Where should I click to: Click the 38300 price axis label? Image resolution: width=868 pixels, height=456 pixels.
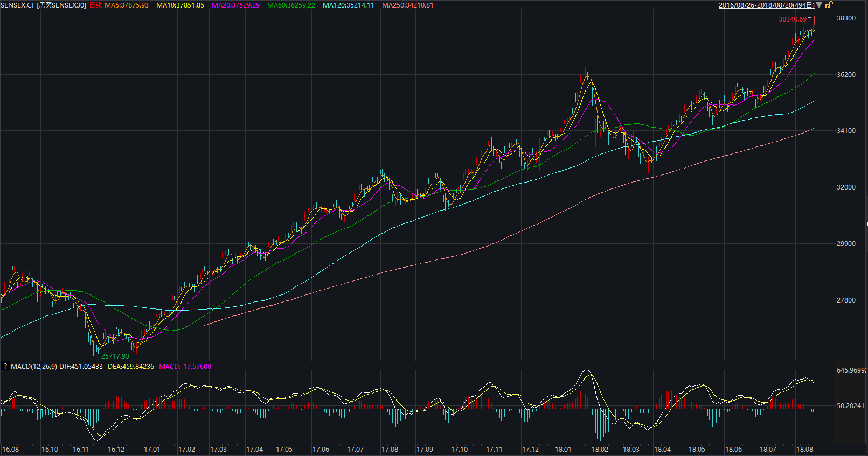[846, 18]
